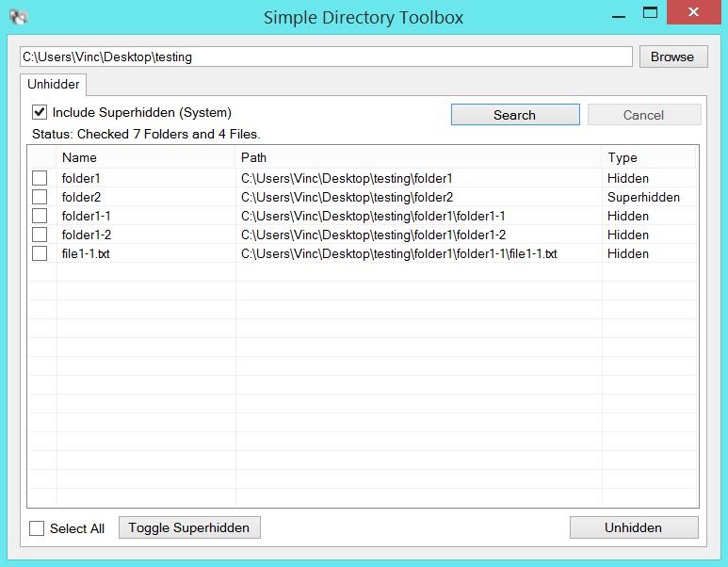
Task: Click the Unhidden button
Action: pyautogui.click(x=634, y=528)
